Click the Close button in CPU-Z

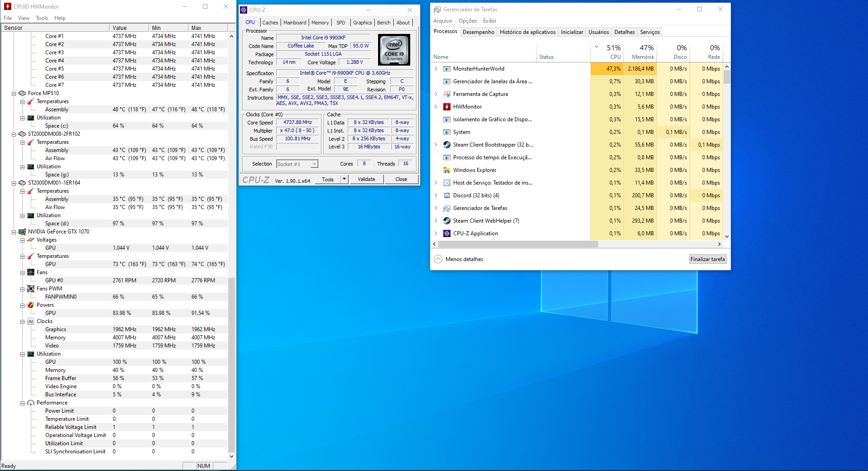tap(401, 179)
